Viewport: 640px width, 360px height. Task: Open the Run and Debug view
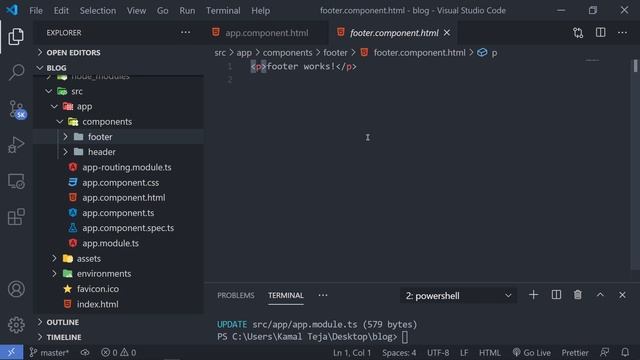(x=16, y=145)
